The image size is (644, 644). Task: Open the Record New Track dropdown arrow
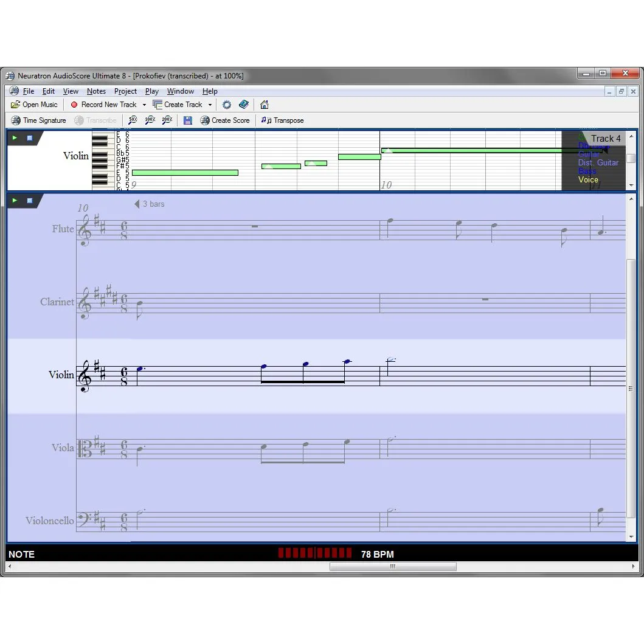144,105
